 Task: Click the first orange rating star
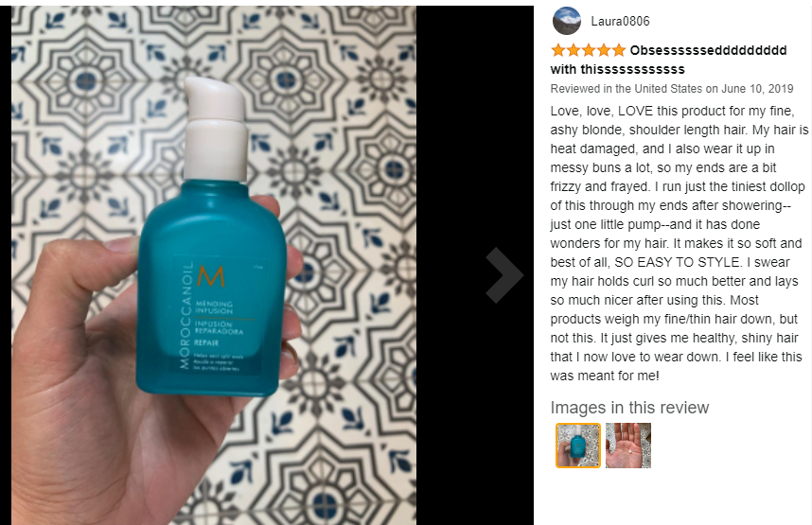pos(557,50)
